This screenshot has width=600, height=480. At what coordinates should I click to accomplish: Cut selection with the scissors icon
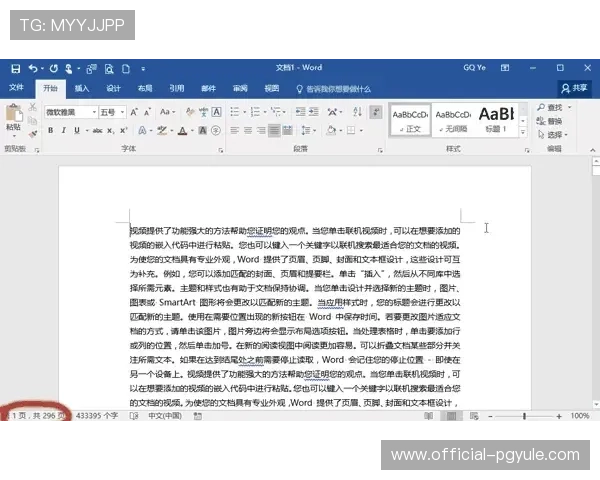tap(33, 107)
